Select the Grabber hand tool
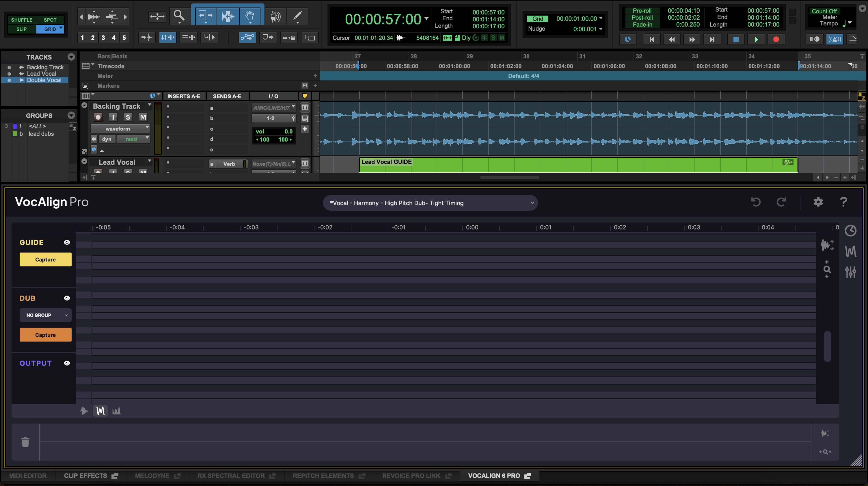The width and height of the screenshot is (868, 486). point(250,16)
